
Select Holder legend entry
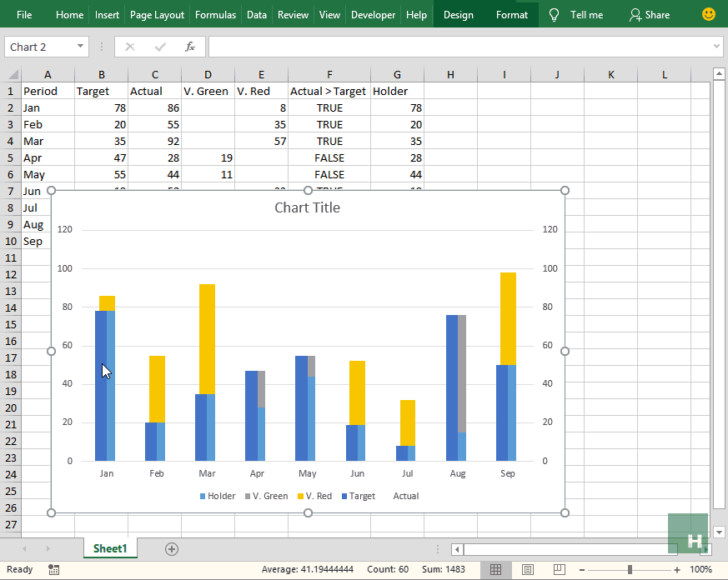(218, 496)
